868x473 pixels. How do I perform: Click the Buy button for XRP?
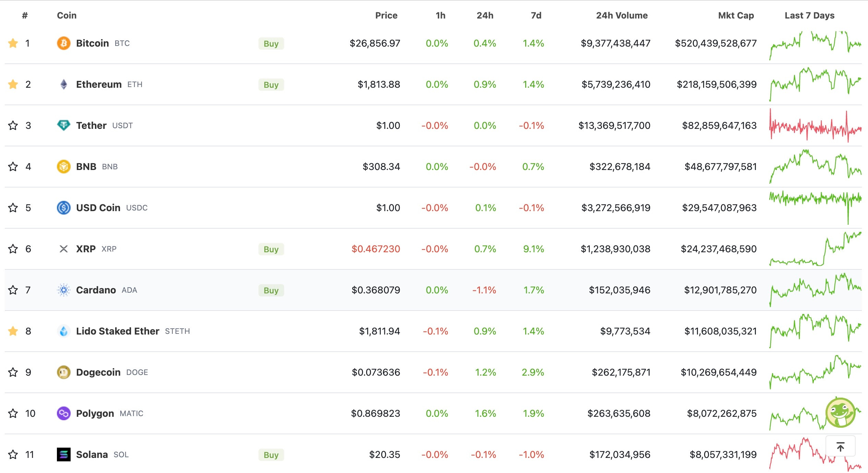pos(271,249)
